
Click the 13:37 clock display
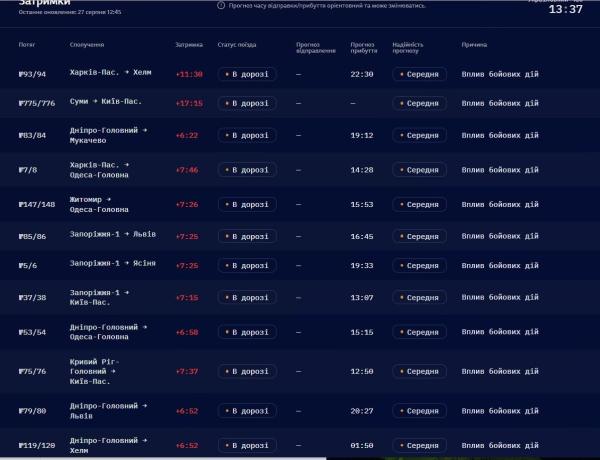tap(566, 9)
